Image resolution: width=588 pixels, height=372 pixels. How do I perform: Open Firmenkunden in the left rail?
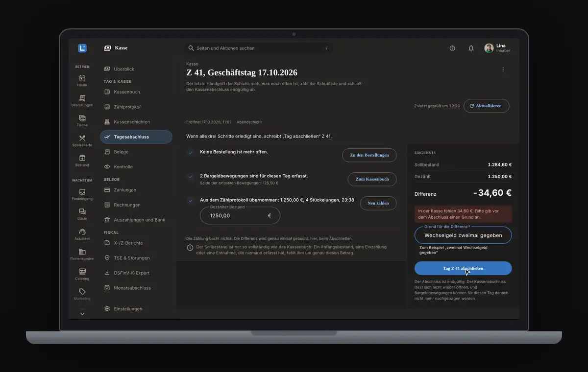[x=82, y=255]
